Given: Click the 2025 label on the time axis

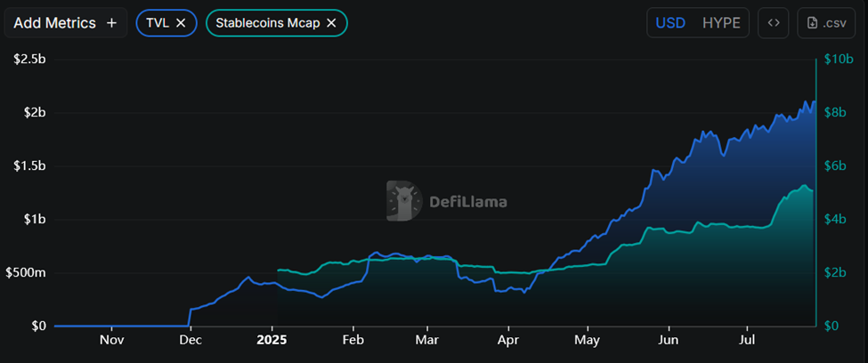Looking at the screenshot, I should tap(272, 340).
